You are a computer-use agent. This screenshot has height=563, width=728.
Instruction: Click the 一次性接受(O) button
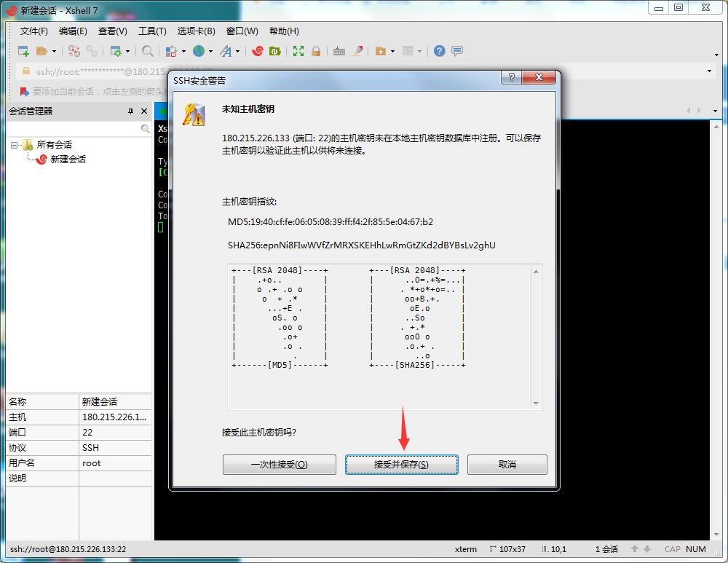[x=280, y=465]
